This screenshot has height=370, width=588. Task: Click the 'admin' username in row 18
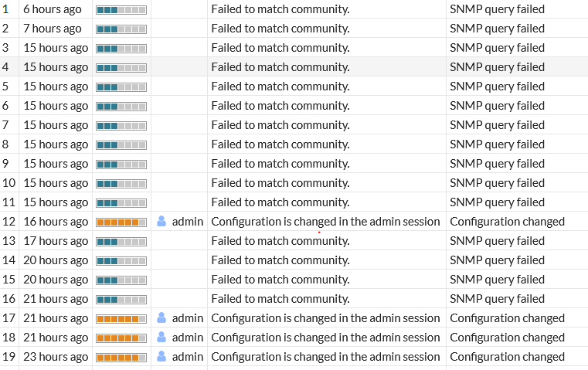[x=188, y=337]
